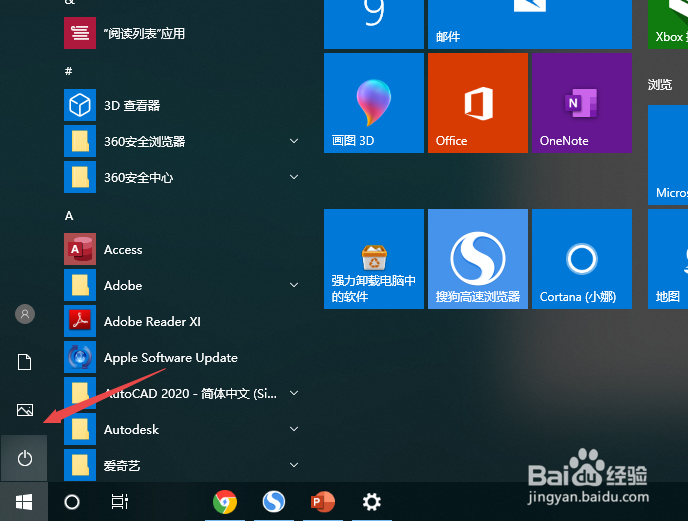This screenshot has height=521, width=688.
Task: Open the 爱奇艺 folder entry
Action: point(182,465)
